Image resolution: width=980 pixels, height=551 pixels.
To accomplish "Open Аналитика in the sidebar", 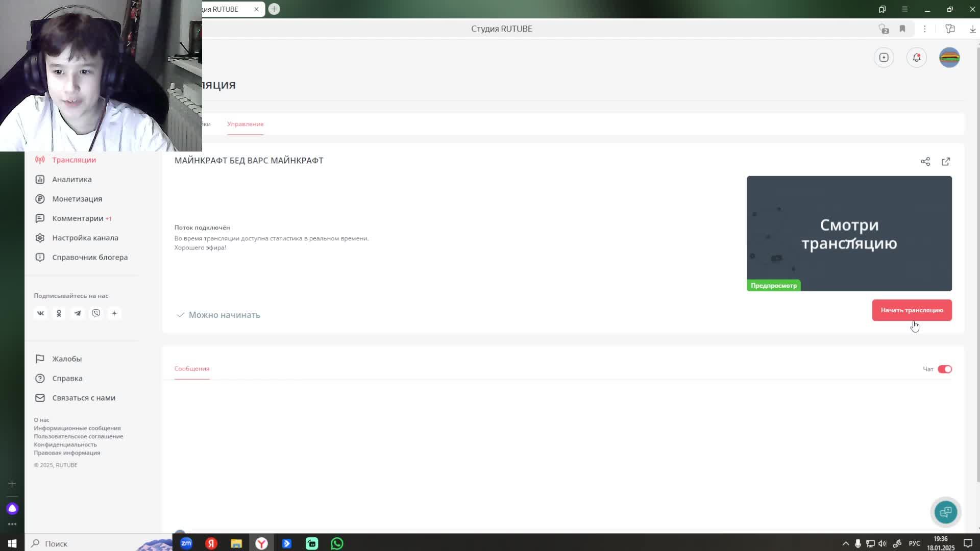I will click(72, 179).
